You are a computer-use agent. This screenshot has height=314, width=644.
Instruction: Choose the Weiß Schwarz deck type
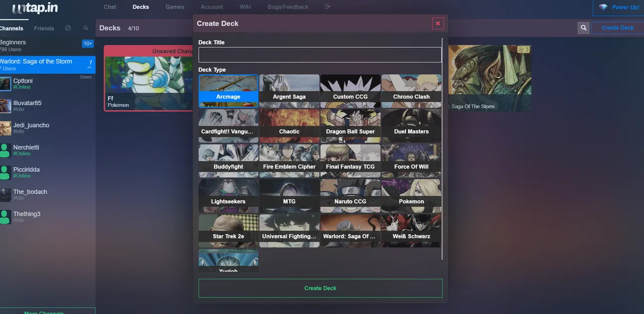pyautogui.click(x=412, y=231)
